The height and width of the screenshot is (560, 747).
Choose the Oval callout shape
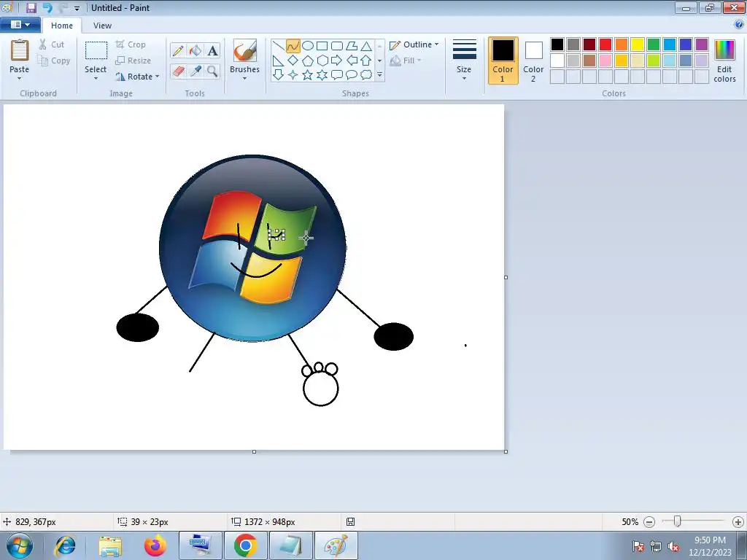coord(352,75)
